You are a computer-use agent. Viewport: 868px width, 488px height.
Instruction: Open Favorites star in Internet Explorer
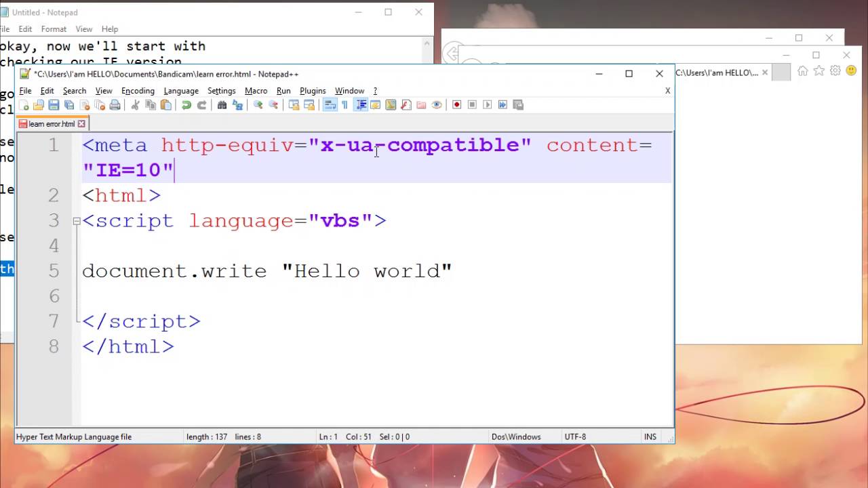pos(819,71)
